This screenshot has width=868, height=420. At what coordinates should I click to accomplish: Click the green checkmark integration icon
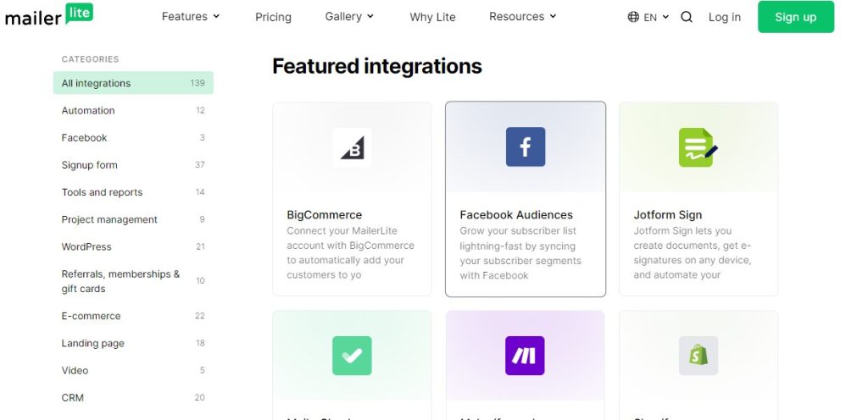click(x=352, y=356)
